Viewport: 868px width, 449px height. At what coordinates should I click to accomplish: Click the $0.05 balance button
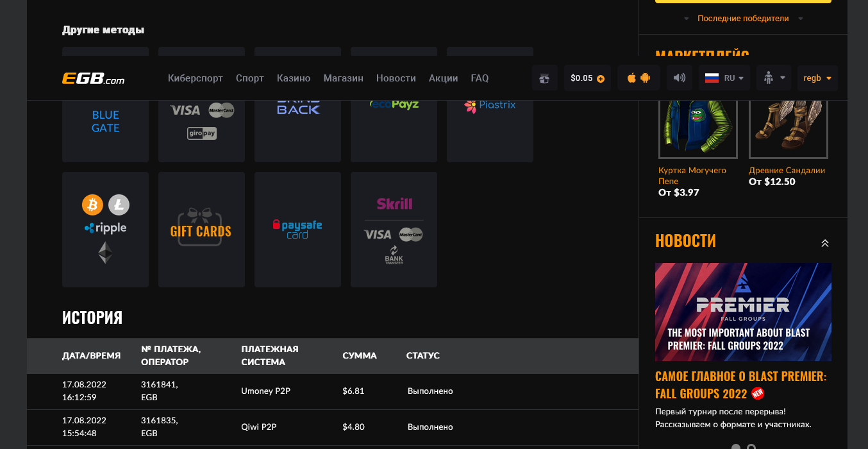(587, 78)
